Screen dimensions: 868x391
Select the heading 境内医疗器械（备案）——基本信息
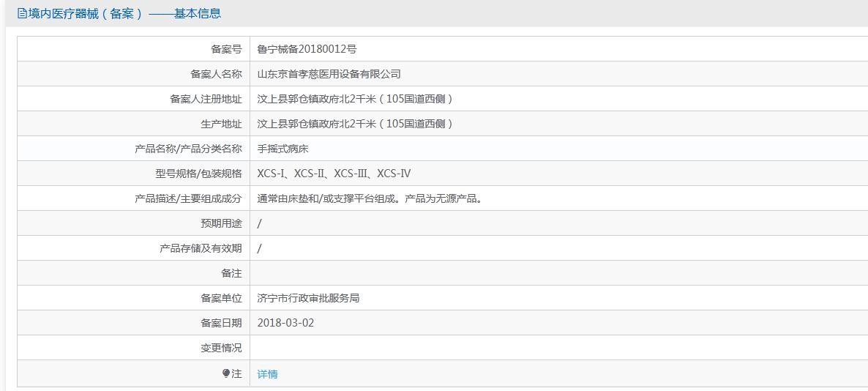coord(119,14)
